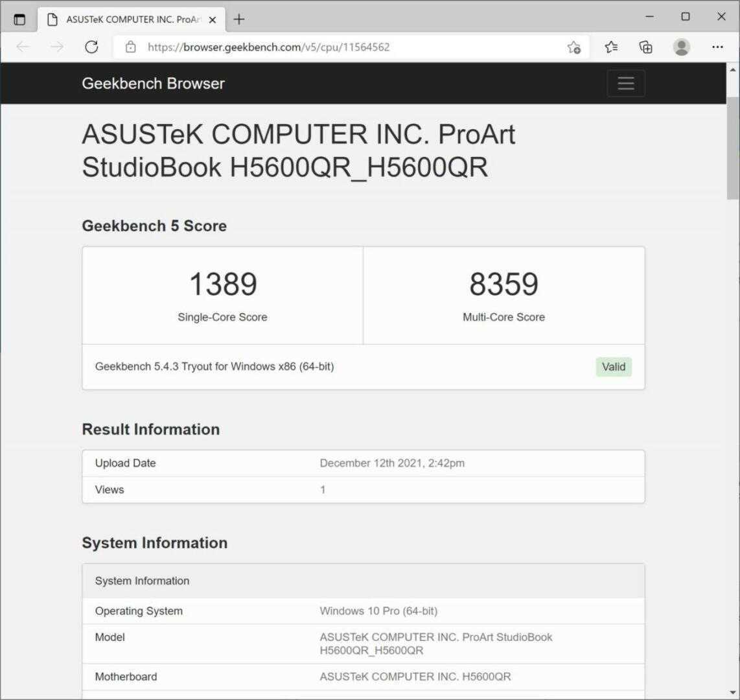The width and height of the screenshot is (740, 700).
Task: Select the ASUSTeK COMPUTER INC. ProArt tab
Action: click(130, 19)
